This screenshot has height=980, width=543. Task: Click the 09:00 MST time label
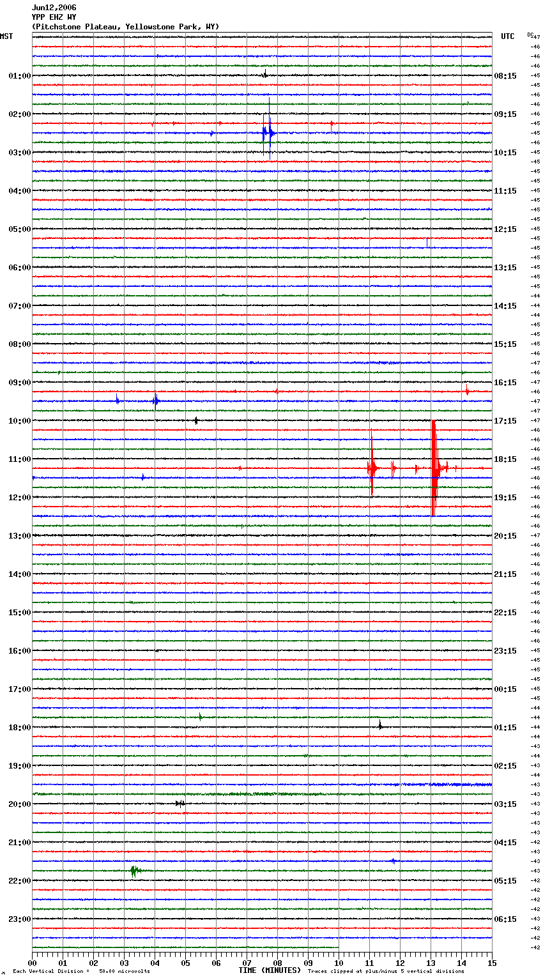20,383
